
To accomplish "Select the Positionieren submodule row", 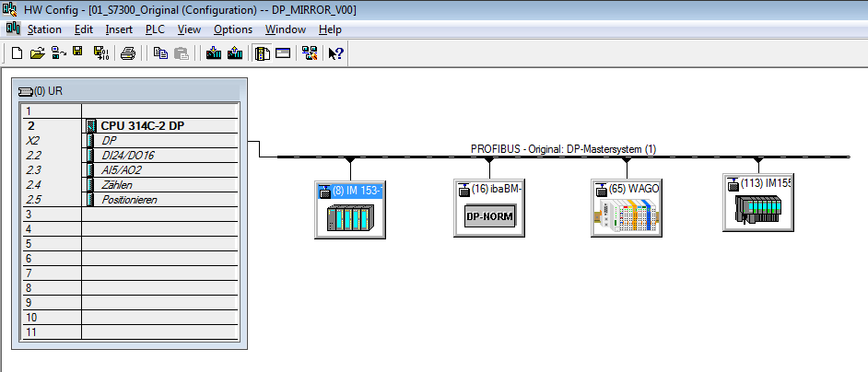I will 131,200.
